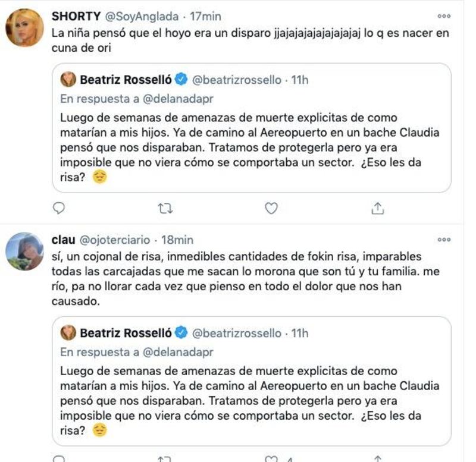Reply to clau's tweet at the bottom
Image resolution: width=476 pixels, height=462 pixels.
pyautogui.click(x=58, y=458)
